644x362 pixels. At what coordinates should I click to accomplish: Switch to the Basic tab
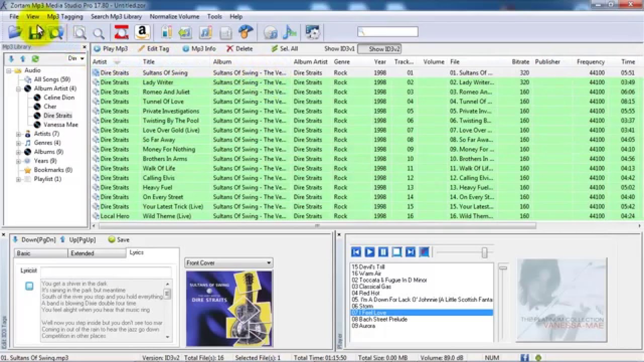point(41,253)
